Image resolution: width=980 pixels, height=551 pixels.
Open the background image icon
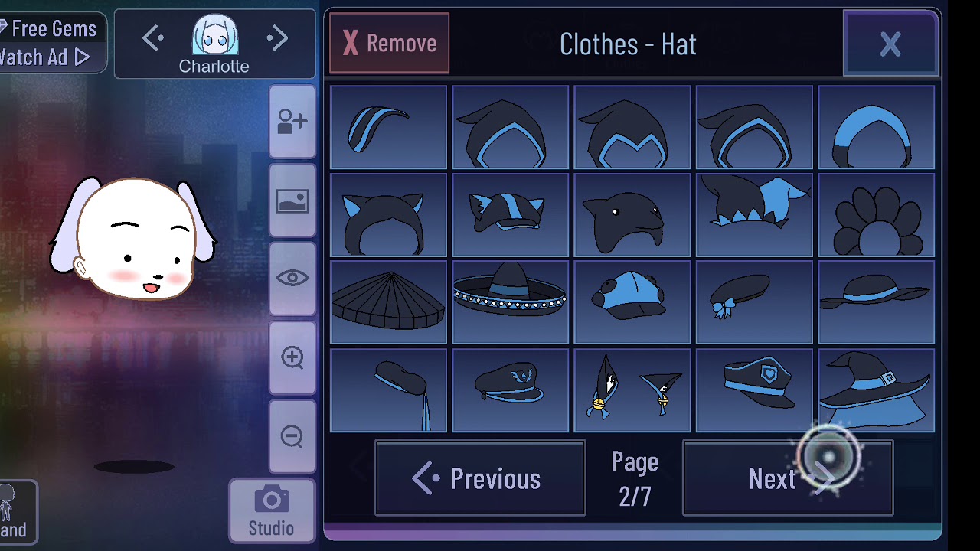coord(292,201)
